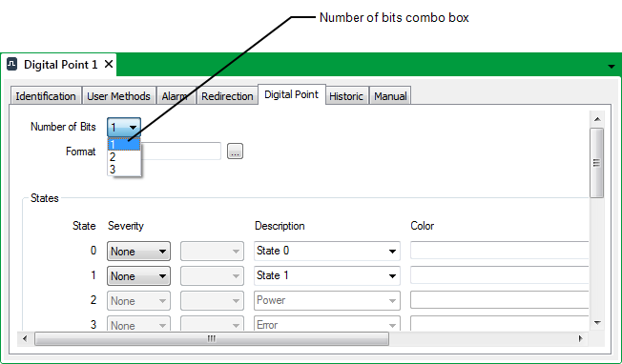Viewport: 622px width, 364px height.
Task: Click the horizontal scrollbar thumb
Action: tap(212, 338)
